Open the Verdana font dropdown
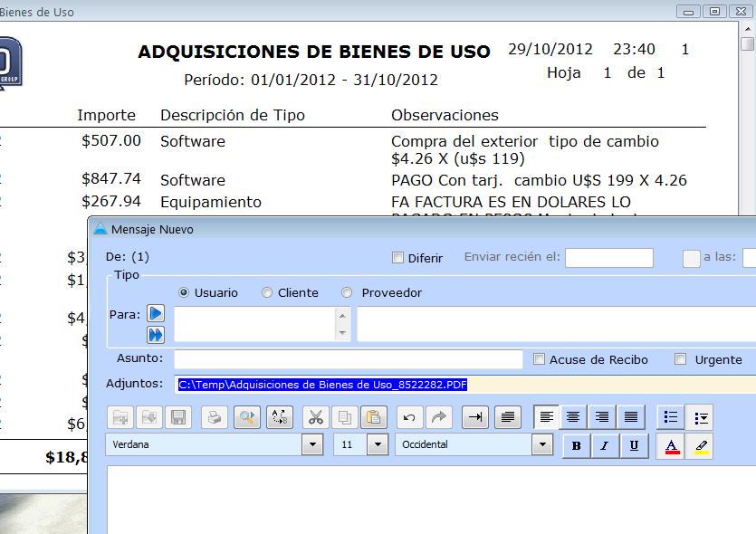 click(312, 445)
